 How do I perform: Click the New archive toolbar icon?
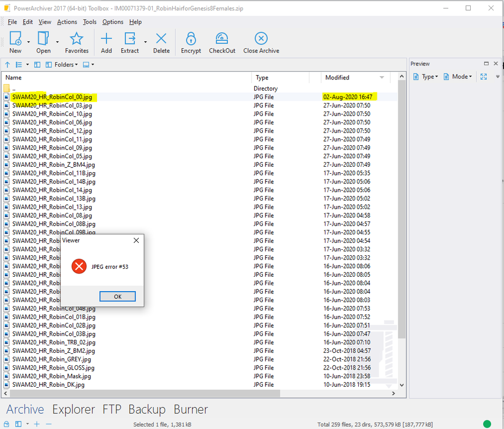pyautogui.click(x=16, y=39)
